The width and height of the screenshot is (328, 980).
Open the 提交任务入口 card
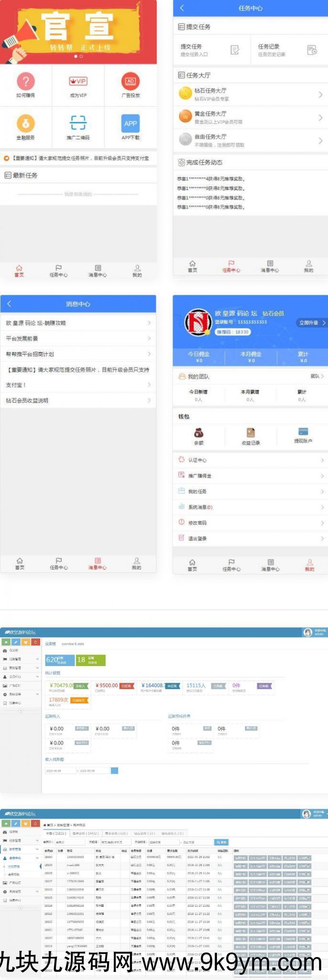coord(211,50)
